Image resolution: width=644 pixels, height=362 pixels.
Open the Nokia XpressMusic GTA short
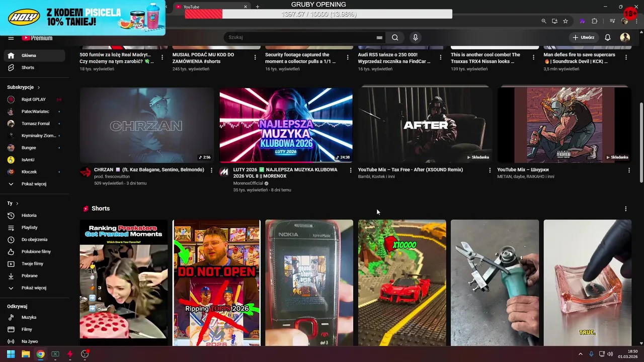(x=309, y=283)
